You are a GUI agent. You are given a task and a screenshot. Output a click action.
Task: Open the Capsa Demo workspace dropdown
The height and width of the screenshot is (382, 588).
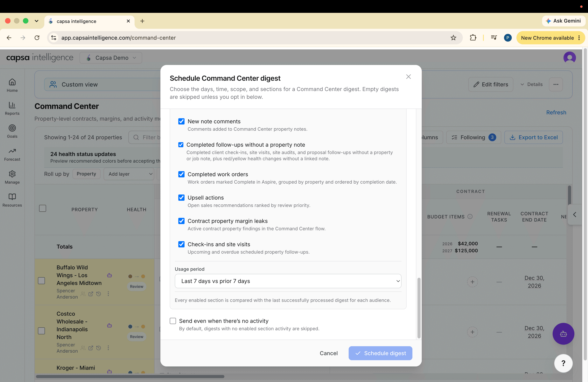point(111,58)
